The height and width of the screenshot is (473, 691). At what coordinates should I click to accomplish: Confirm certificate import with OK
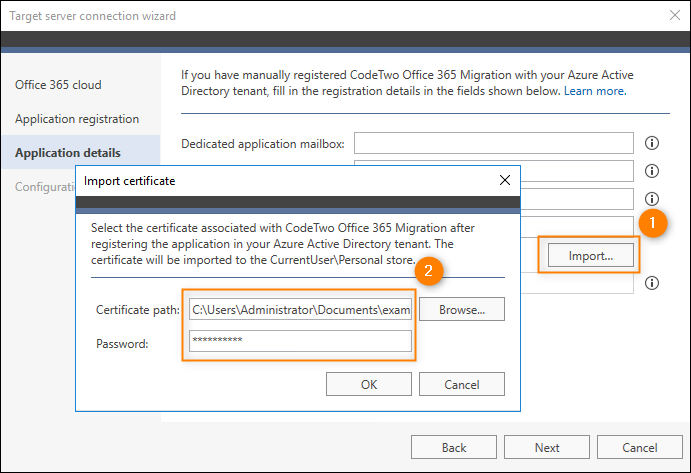369,384
